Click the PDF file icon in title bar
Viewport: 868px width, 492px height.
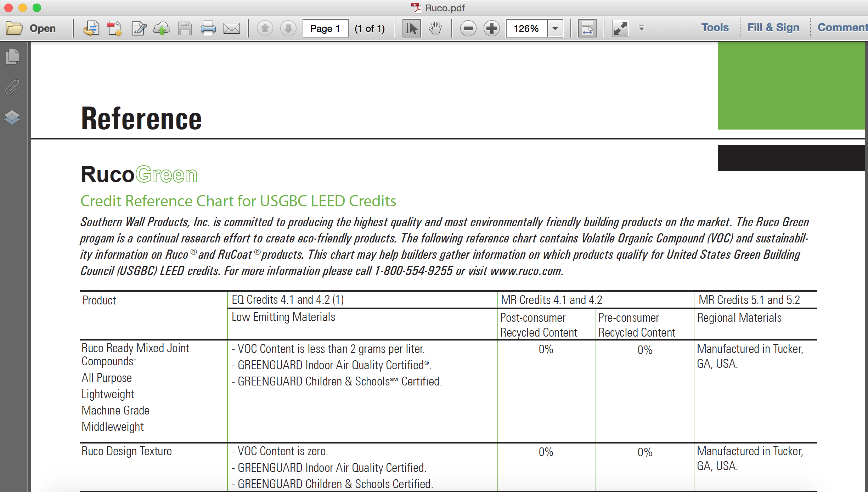coord(416,8)
